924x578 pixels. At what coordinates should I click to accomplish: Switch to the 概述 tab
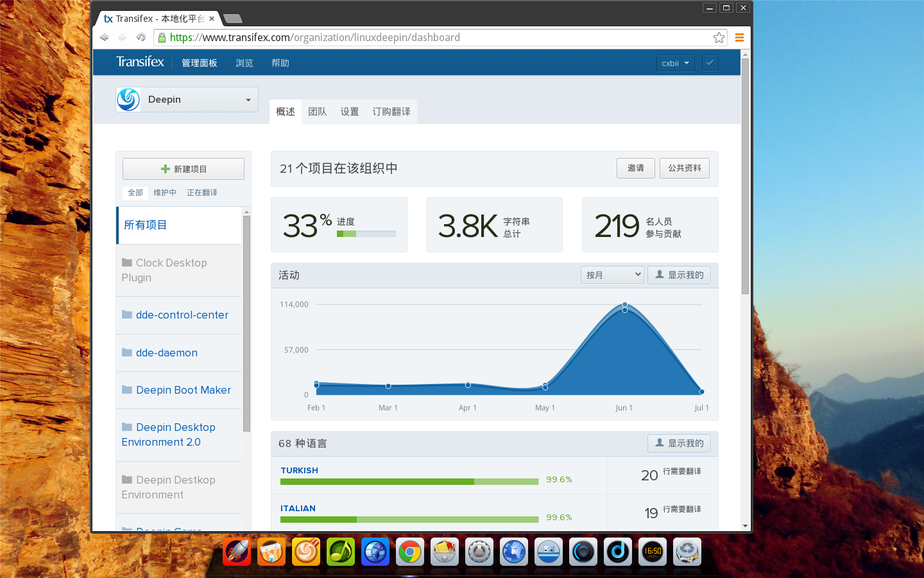(286, 112)
